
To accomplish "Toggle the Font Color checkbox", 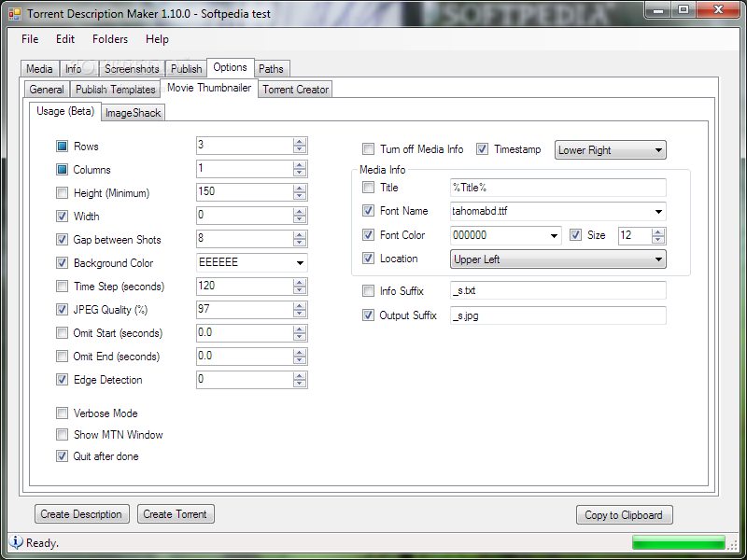I will coord(368,234).
